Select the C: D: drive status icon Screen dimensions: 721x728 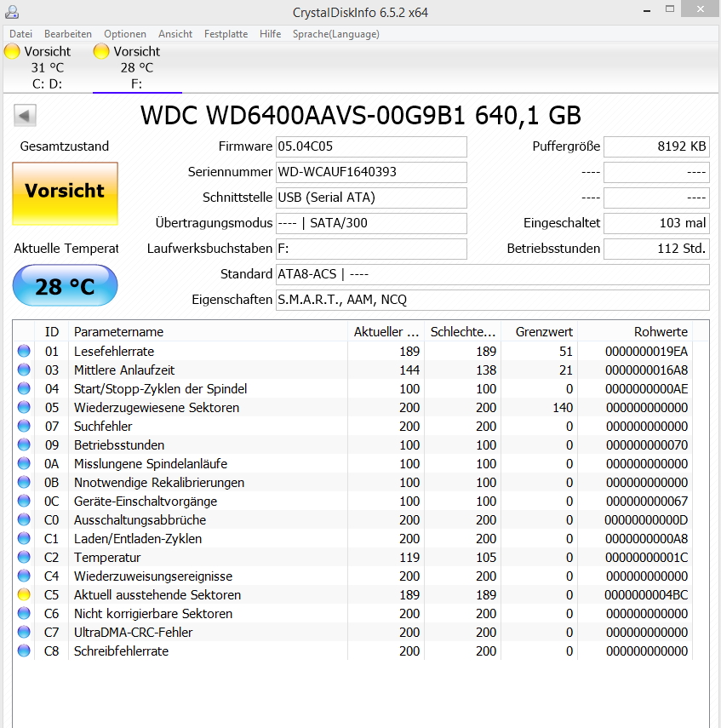point(12,51)
